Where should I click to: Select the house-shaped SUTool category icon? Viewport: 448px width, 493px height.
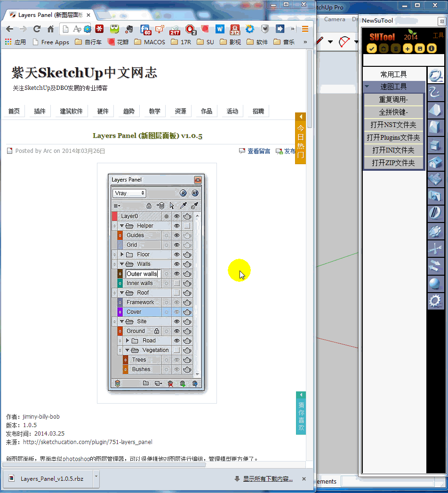tap(435, 162)
